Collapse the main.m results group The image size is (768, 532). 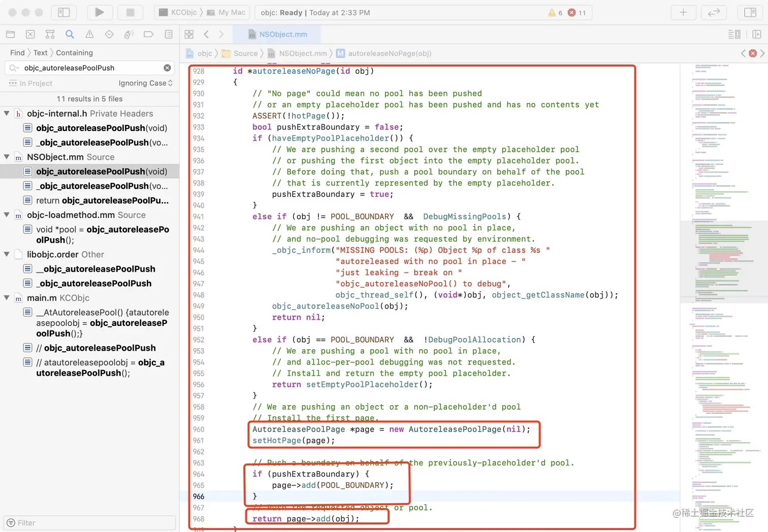7,298
